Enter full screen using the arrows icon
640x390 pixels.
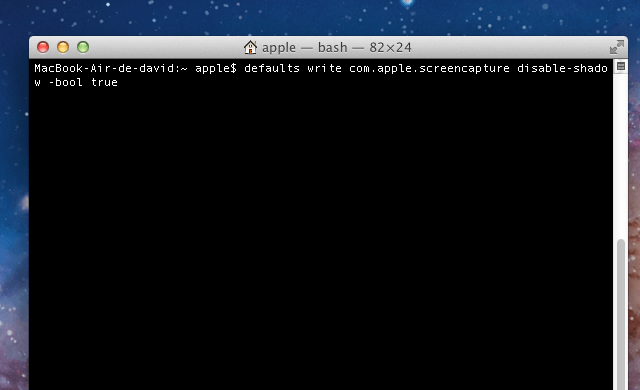[x=617, y=47]
